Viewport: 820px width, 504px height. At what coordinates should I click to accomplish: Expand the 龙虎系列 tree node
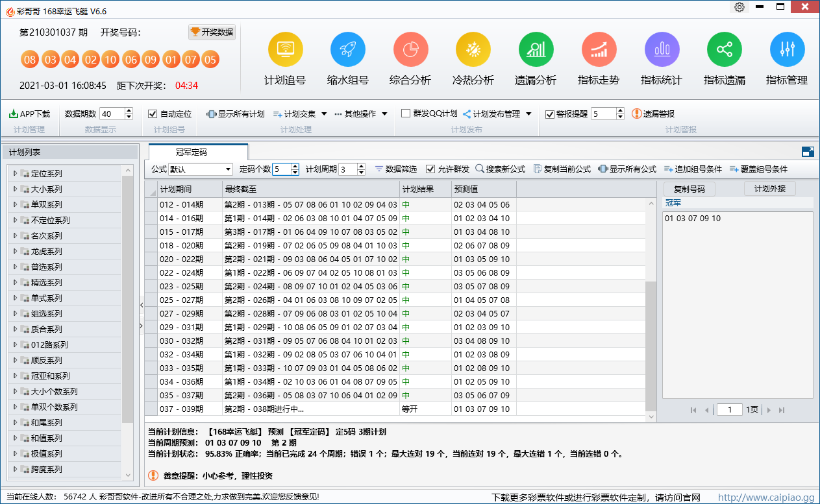(x=16, y=251)
